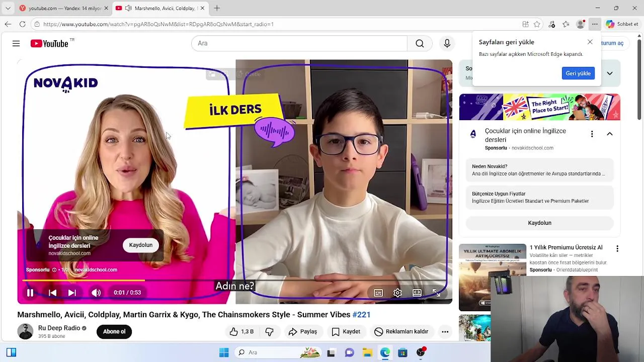
Task: Start voice search with the microphone icon
Action: click(447, 43)
